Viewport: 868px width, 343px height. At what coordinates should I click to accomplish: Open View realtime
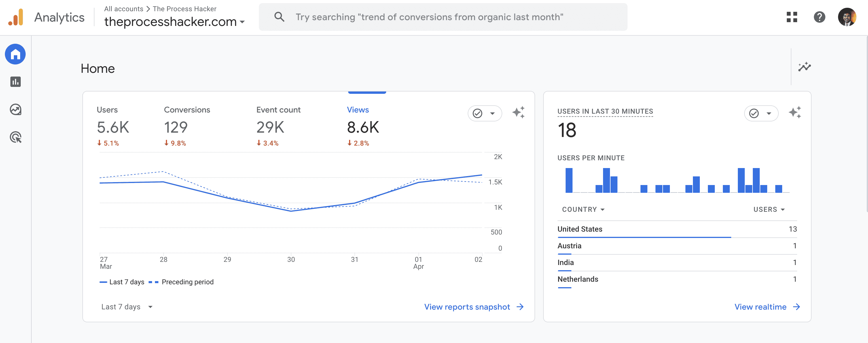(761, 307)
